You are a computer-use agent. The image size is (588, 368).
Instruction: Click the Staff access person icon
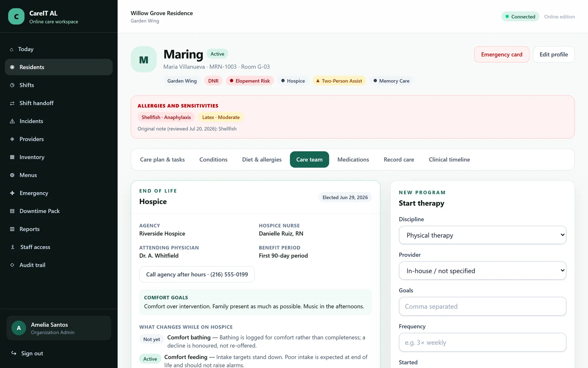12,247
